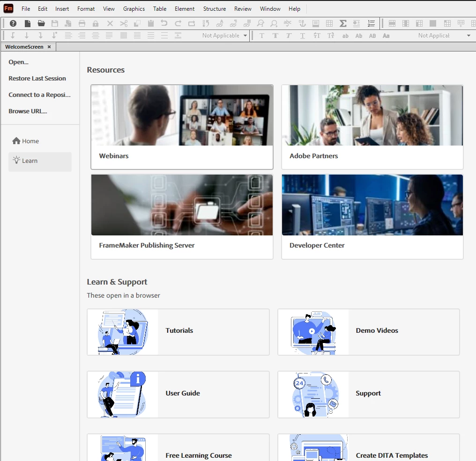This screenshot has height=461, width=476.
Task: Click the Paste clipboard icon
Action: 150,23
